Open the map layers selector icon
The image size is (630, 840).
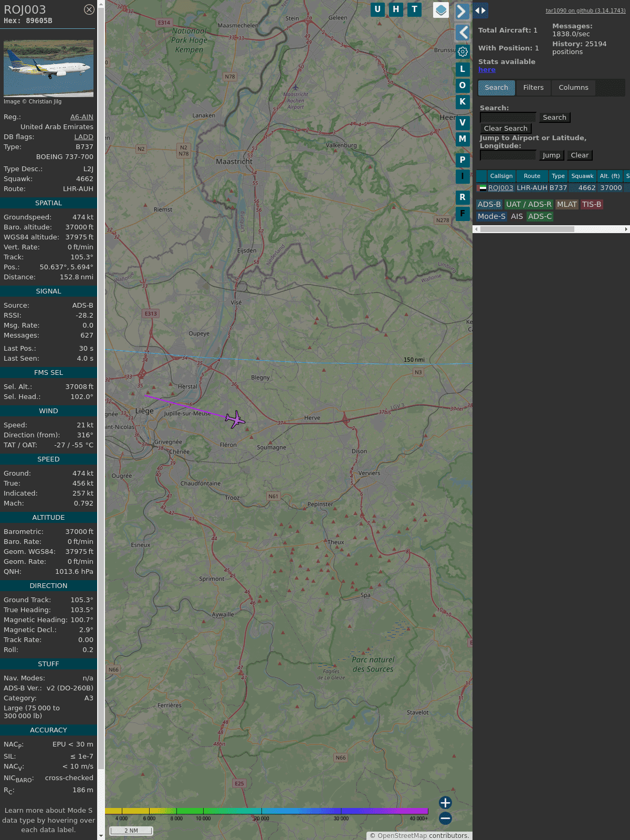tap(441, 10)
